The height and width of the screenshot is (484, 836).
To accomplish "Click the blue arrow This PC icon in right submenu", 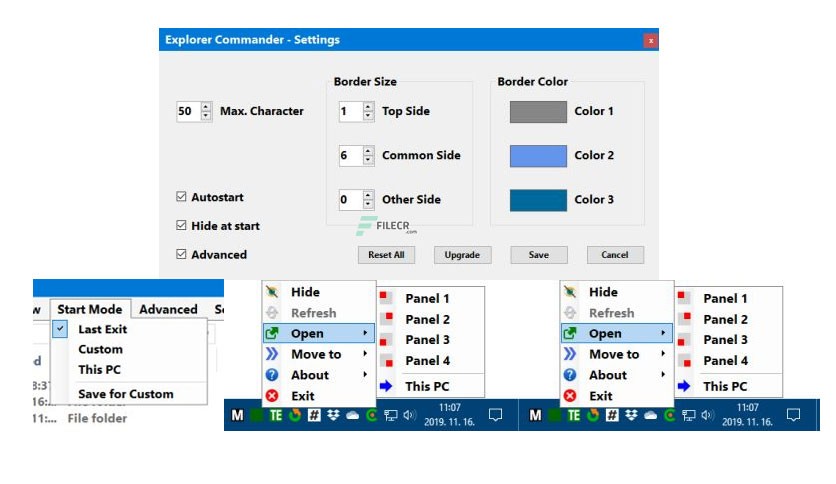I will point(684,386).
